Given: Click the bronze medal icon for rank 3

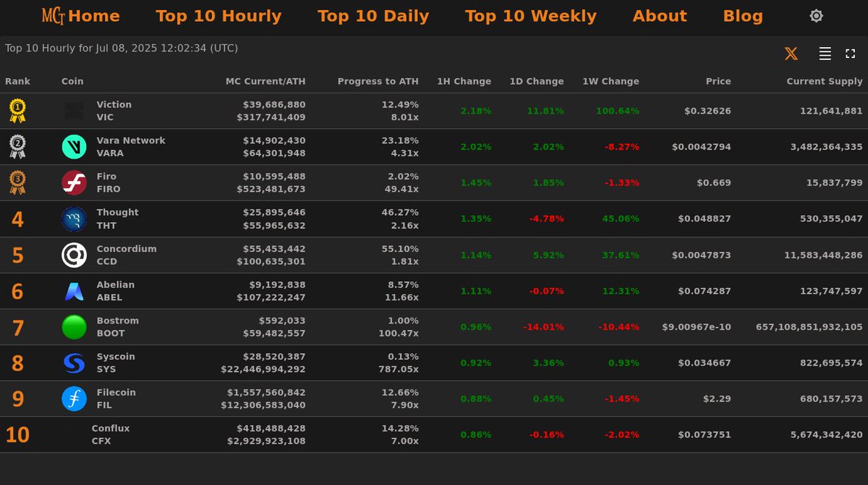Looking at the screenshot, I should 16,182.
